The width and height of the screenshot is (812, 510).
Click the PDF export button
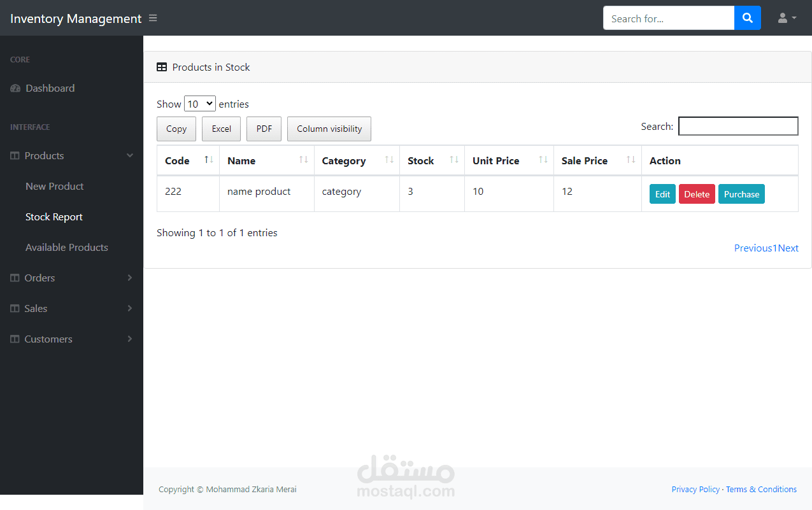pos(264,129)
